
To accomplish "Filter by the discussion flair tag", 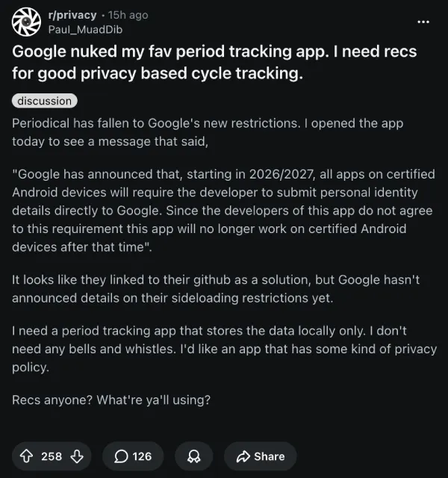I will click(x=45, y=101).
